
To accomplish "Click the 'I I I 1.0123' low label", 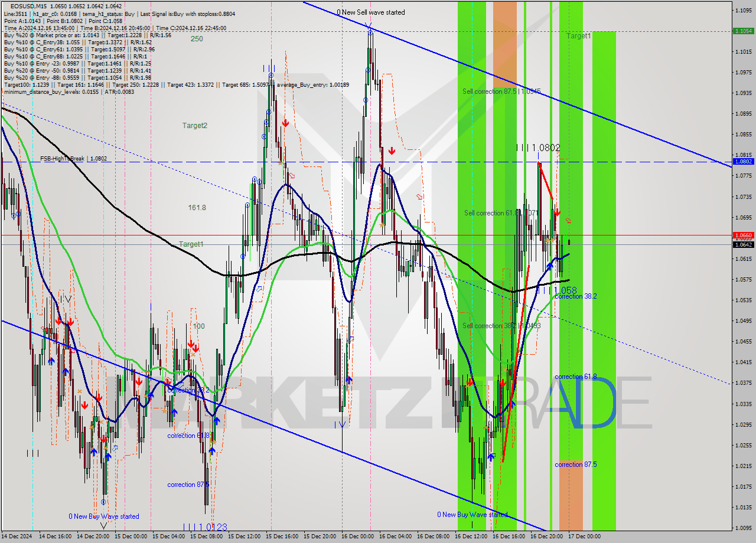I will [x=204, y=527].
